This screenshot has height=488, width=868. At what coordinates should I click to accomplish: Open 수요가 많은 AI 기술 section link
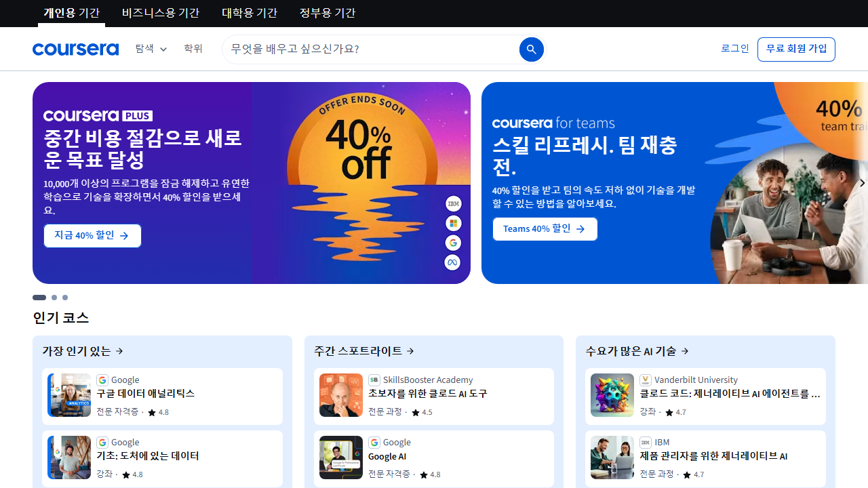tap(637, 351)
